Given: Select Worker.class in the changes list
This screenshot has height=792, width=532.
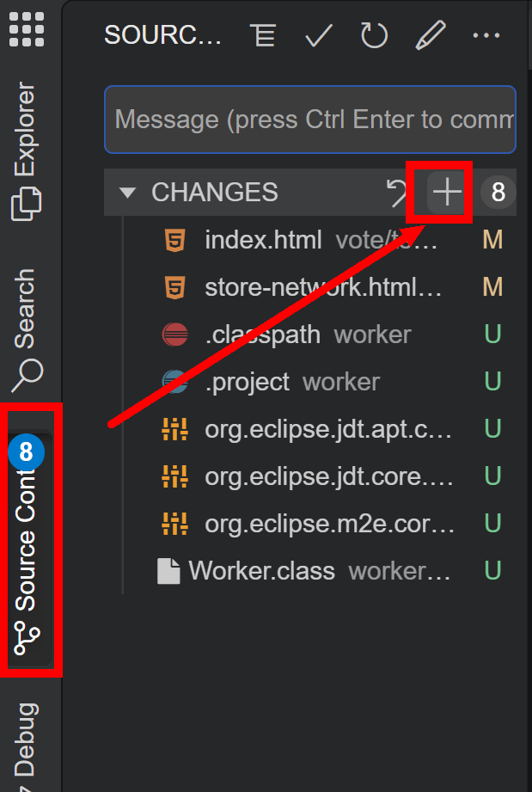Looking at the screenshot, I should 261,571.
